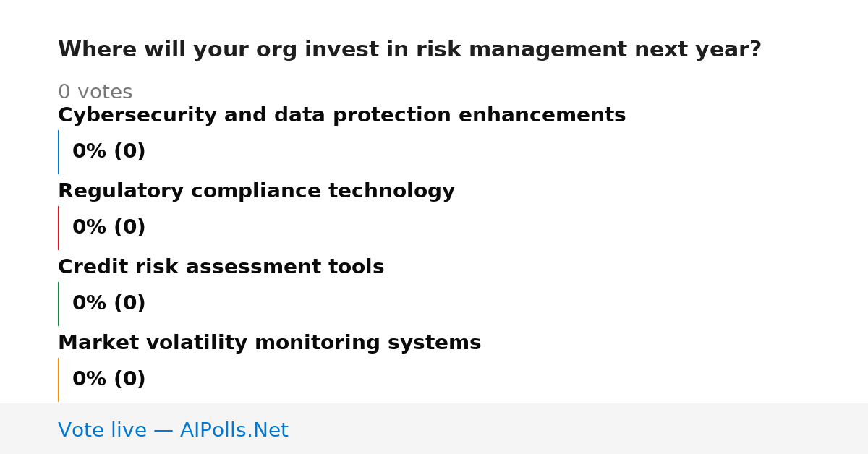Click the blue bar for the Cybersecurity option
Screen dimensions: 868x454
point(59,152)
